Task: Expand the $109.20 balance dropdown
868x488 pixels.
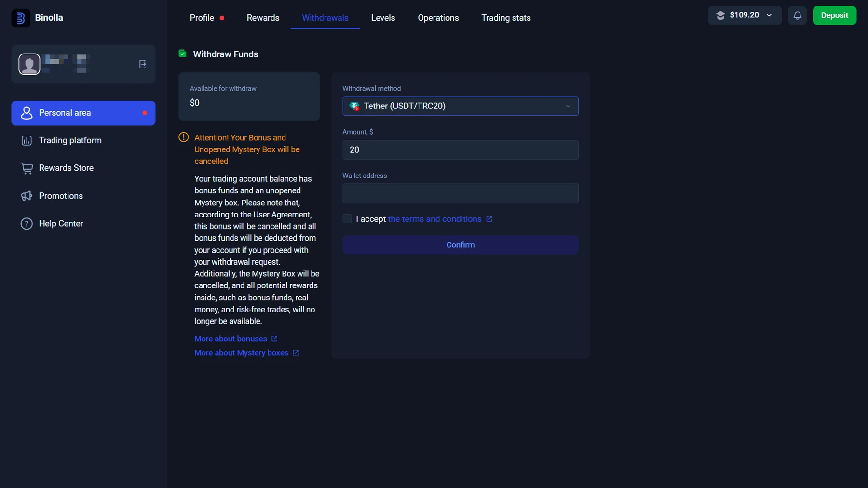Action: 745,15
